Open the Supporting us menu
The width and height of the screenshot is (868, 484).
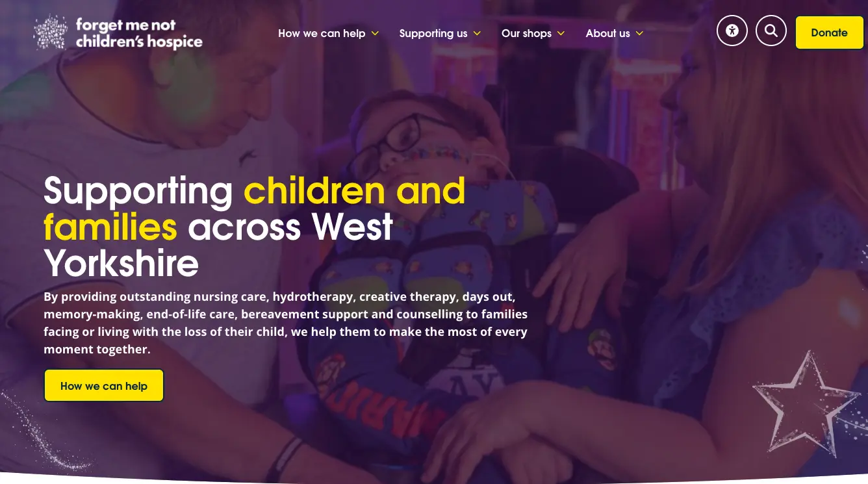[433, 33]
